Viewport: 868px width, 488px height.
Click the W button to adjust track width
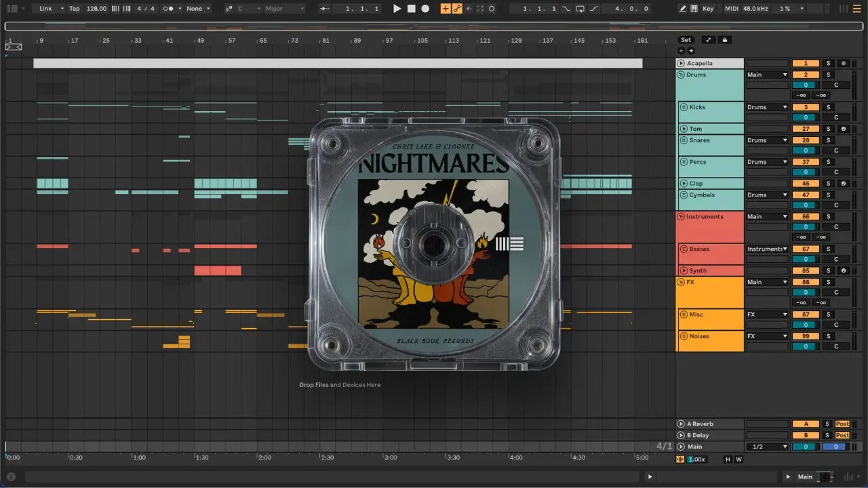(x=738, y=460)
